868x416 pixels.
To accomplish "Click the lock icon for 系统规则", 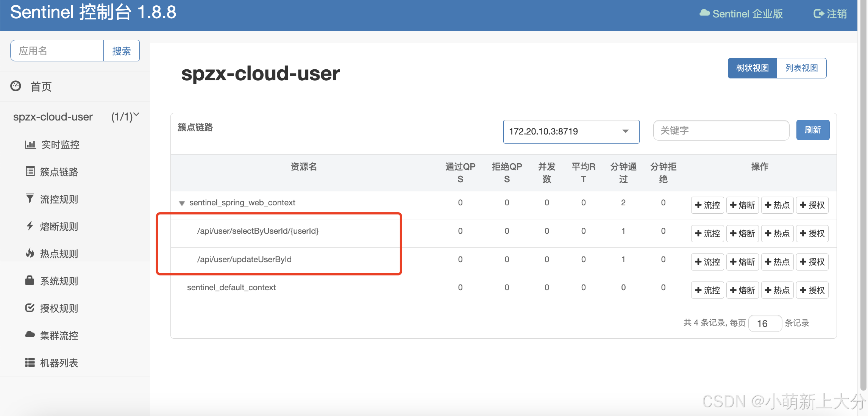I will (30, 280).
